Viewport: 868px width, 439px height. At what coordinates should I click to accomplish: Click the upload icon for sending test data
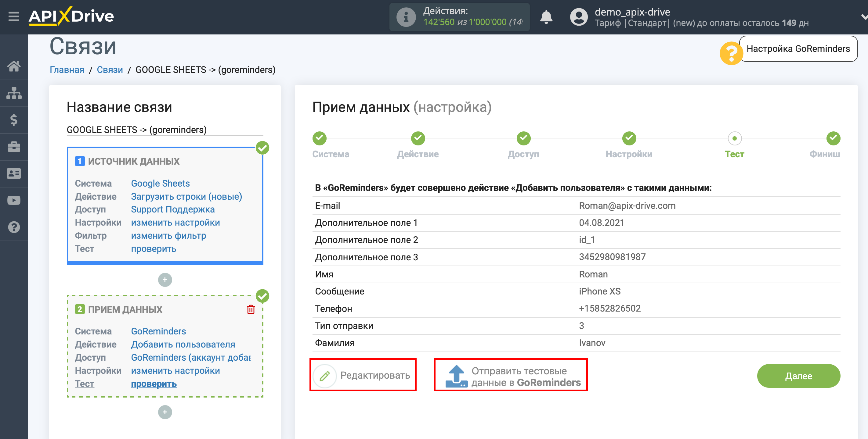point(457,376)
